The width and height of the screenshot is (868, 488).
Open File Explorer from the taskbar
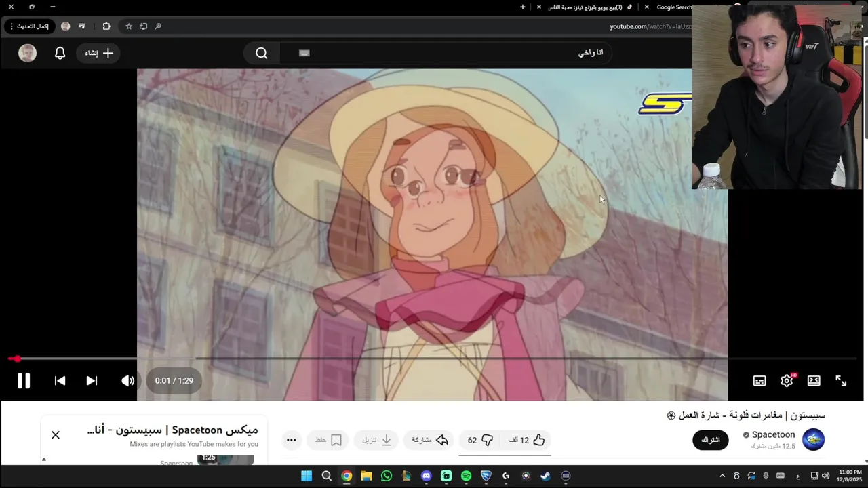366,476
